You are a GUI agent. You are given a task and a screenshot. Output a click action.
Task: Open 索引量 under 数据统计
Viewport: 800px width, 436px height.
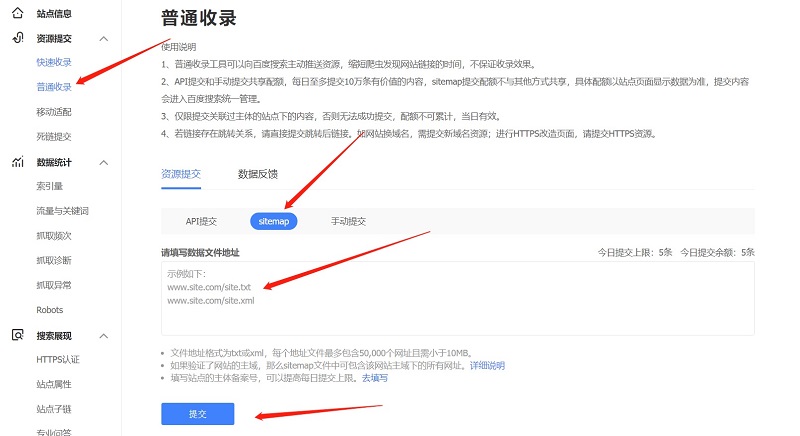[49, 186]
